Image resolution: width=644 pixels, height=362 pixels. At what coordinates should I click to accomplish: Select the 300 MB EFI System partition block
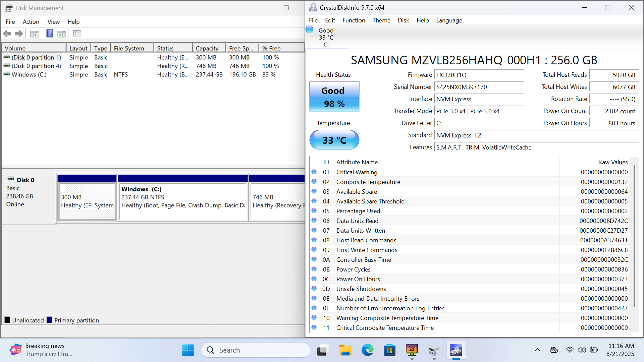pos(87,201)
